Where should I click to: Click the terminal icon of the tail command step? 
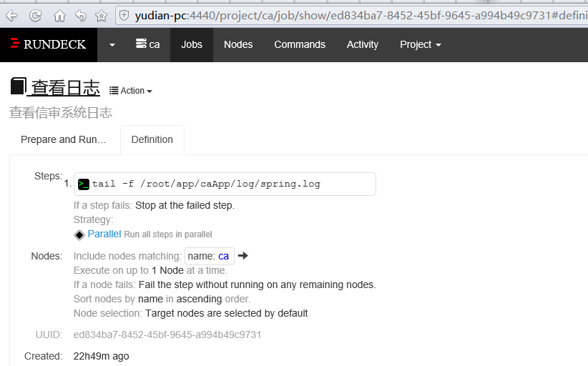pos(84,184)
